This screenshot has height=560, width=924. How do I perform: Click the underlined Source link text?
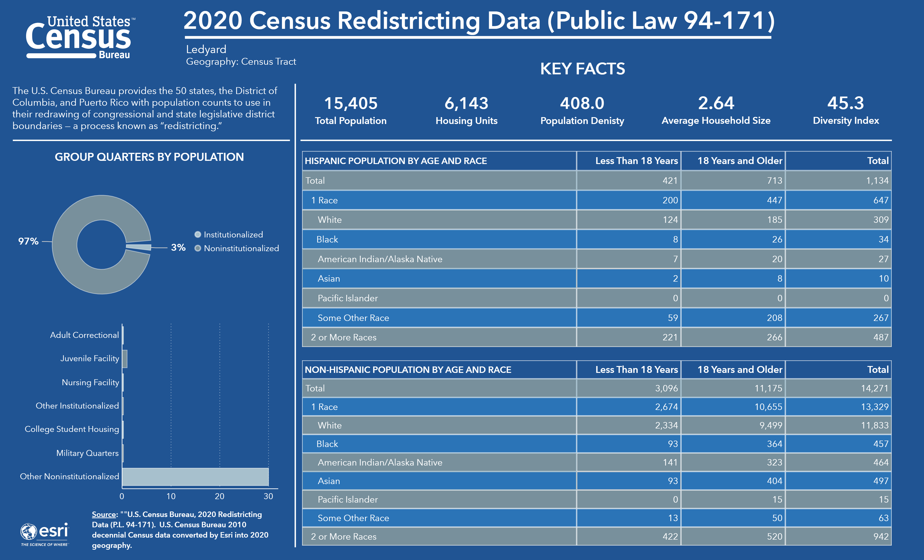tap(104, 515)
